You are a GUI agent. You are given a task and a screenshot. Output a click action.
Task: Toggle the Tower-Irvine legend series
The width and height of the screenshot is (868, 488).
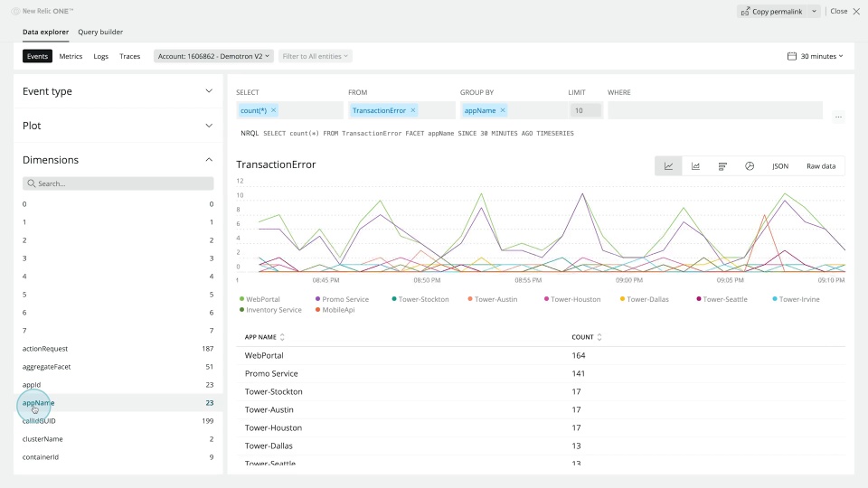click(x=796, y=299)
